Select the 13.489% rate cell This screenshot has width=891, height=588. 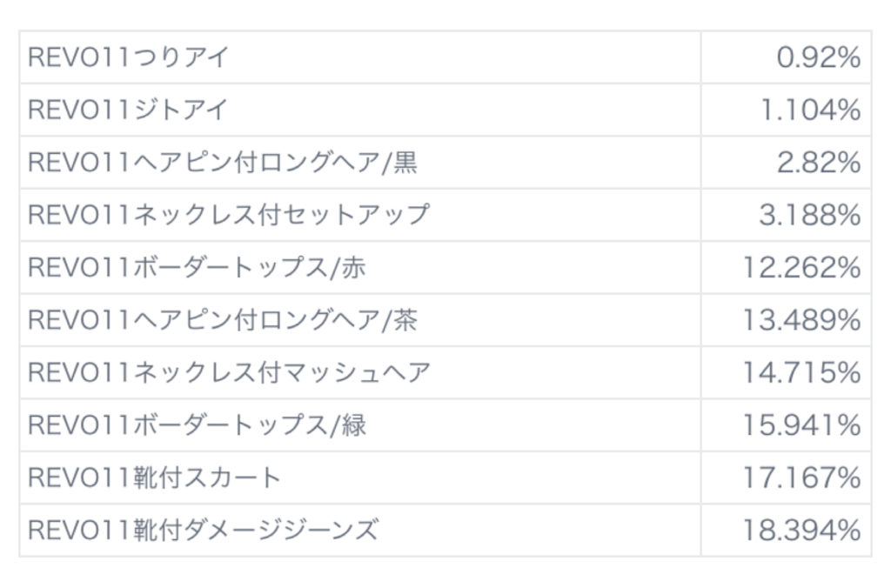[801, 320]
